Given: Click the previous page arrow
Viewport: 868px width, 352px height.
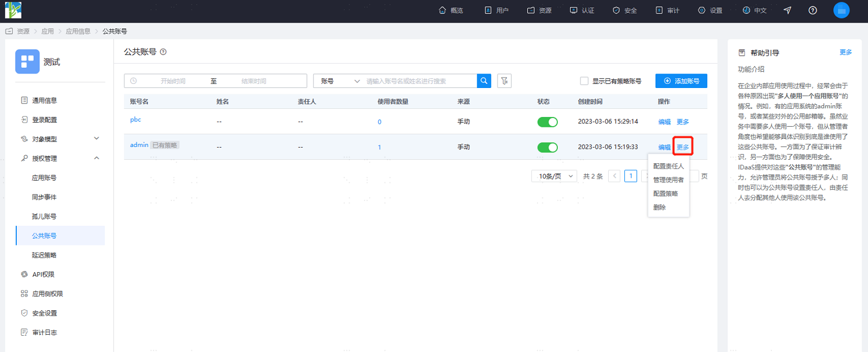Looking at the screenshot, I should 615,176.
